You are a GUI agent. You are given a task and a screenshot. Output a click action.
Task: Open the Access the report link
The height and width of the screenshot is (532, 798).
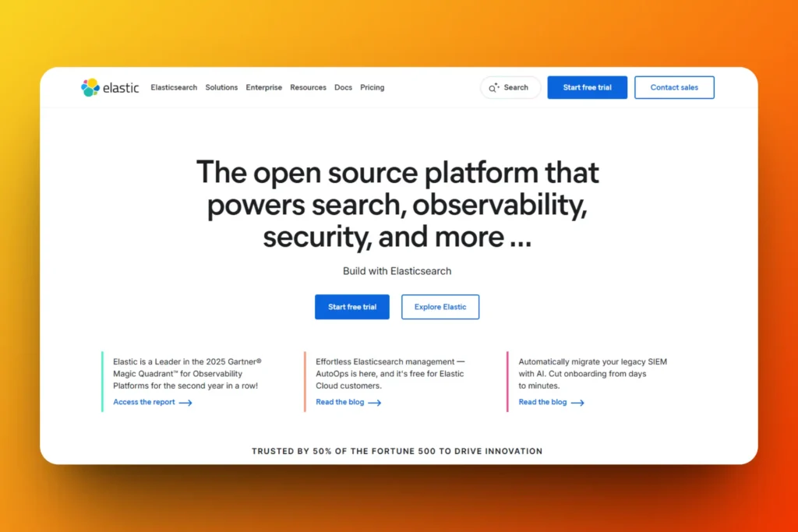[x=144, y=402]
